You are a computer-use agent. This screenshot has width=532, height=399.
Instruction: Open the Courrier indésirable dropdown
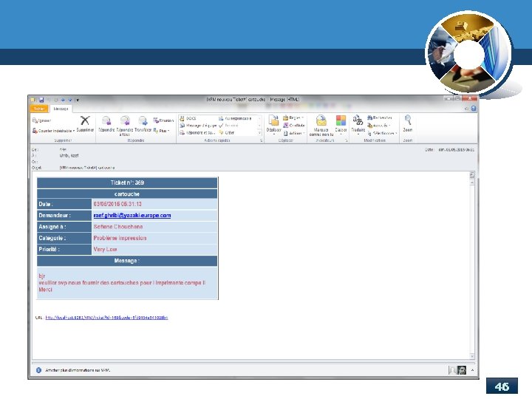(x=54, y=131)
